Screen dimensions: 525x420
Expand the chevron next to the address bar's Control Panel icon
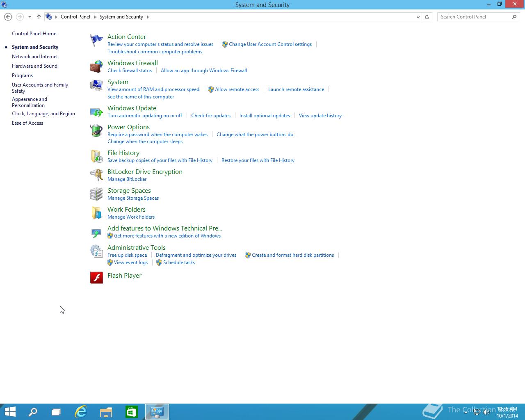coord(56,17)
